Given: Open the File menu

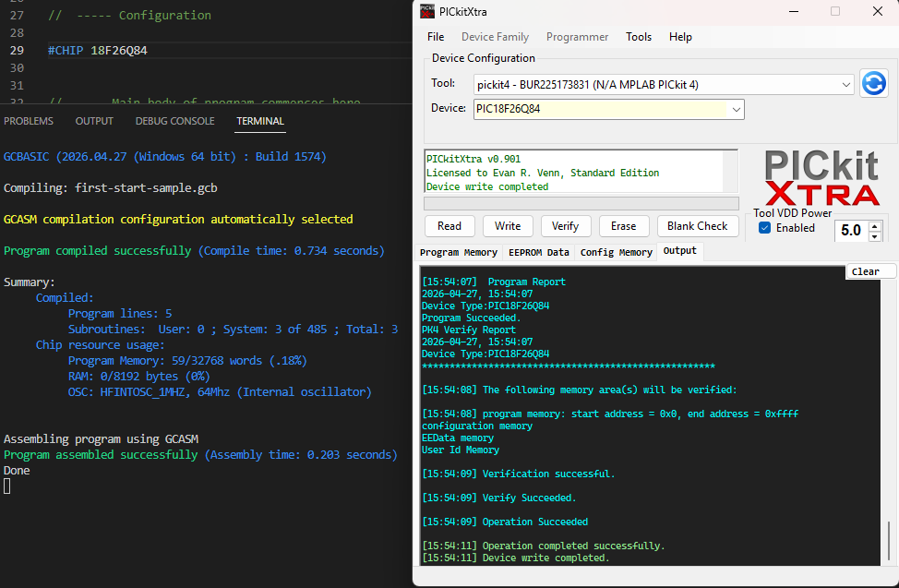Looking at the screenshot, I should click(x=436, y=37).
